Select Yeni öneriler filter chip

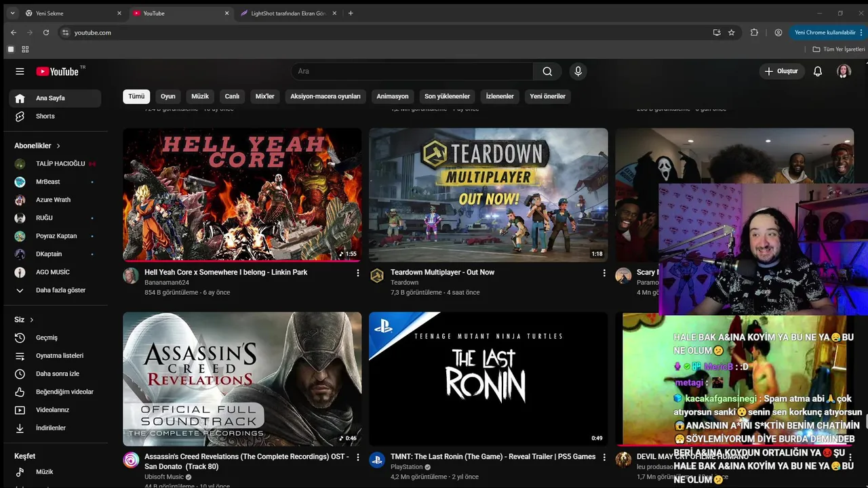coord(547,96)
